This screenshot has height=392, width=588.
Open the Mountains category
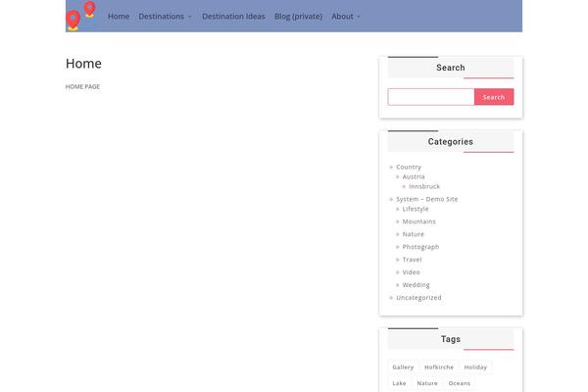click(418, 221)
